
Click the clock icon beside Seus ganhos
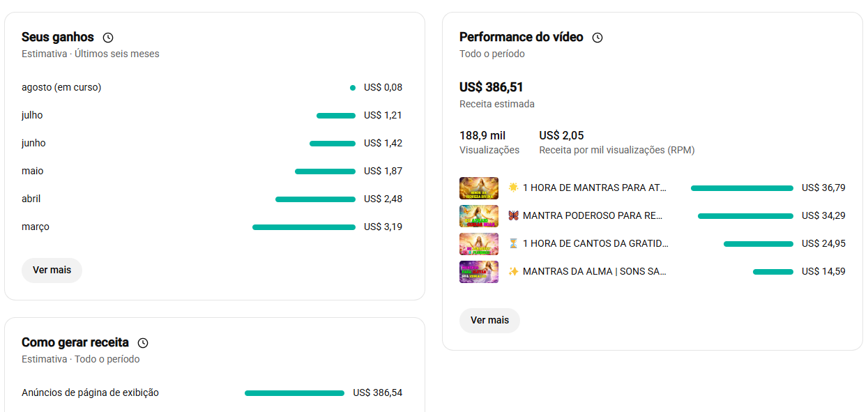[x=108, y=38]
